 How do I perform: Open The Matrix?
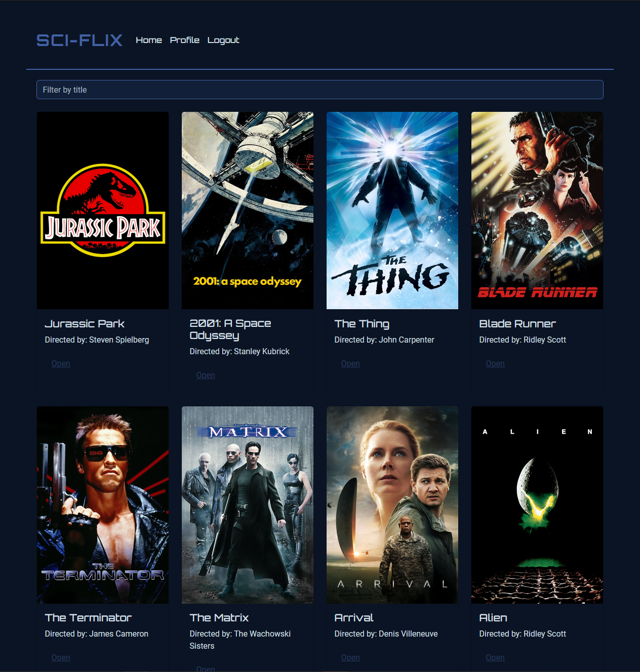coord(205,668)
